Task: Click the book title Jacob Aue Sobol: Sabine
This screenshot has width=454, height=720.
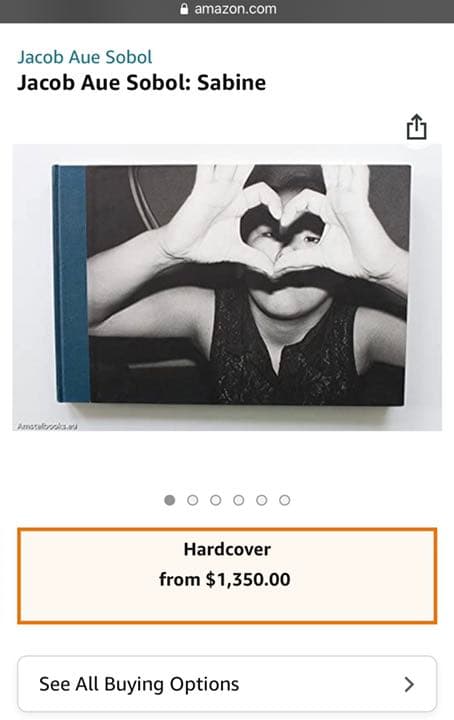Action: [141, 83]
